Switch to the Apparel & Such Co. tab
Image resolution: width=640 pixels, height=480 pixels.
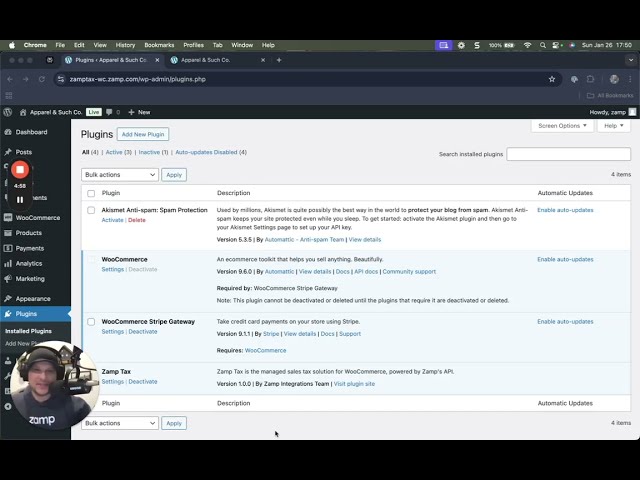(x=218, y=60)
